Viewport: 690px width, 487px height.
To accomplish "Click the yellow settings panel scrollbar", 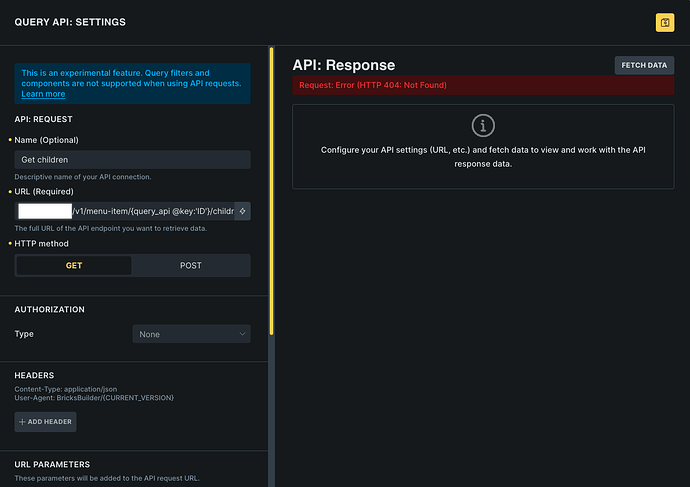I will (272, 191).
